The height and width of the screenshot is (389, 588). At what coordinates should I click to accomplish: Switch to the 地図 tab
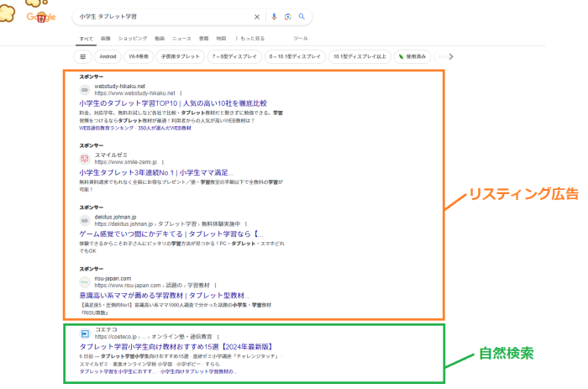[x=221, y=39]
